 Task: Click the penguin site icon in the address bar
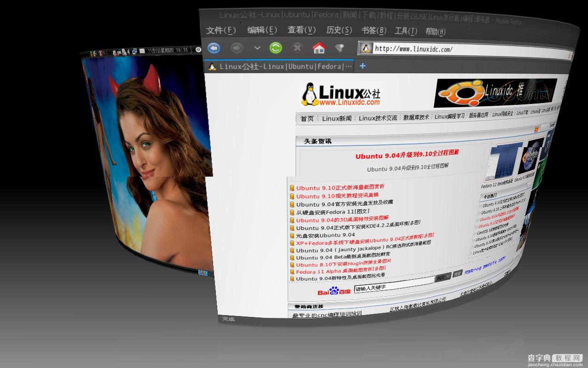tap(366, 48)
